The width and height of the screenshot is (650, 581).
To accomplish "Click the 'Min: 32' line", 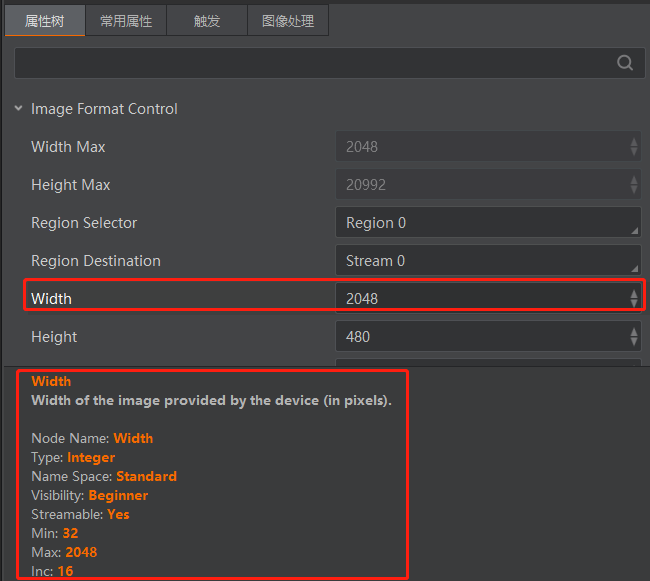I will point(54,533).
